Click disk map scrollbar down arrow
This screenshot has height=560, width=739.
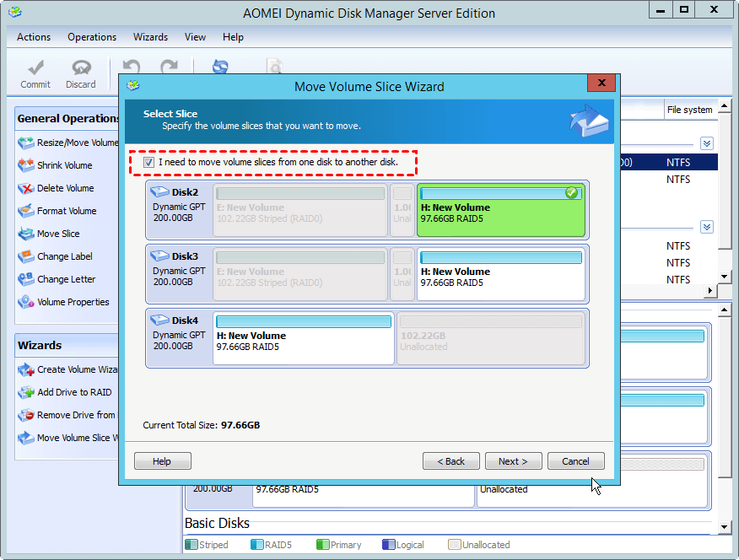[725, 526]
